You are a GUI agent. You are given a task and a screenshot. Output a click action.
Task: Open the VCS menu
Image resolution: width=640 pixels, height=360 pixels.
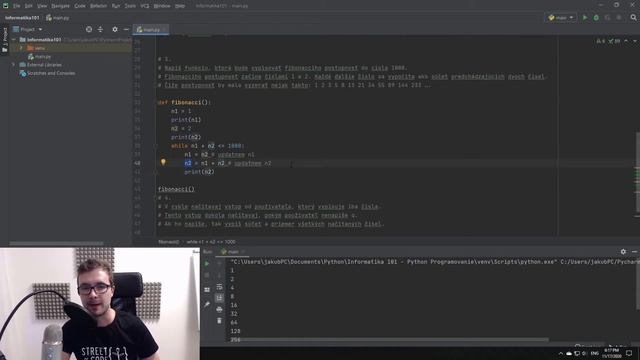(145, 6)
